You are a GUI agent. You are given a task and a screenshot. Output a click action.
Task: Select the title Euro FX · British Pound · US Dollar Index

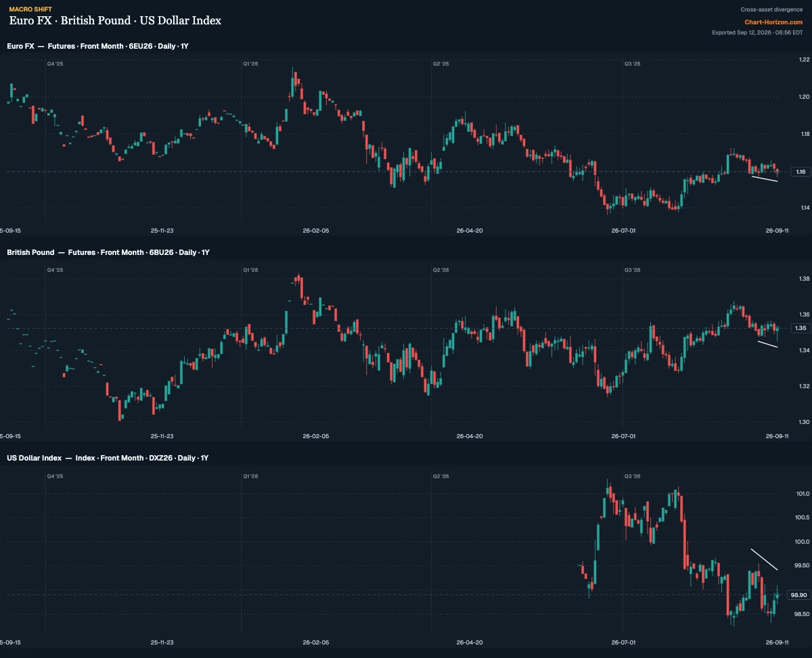pos(115,20)
